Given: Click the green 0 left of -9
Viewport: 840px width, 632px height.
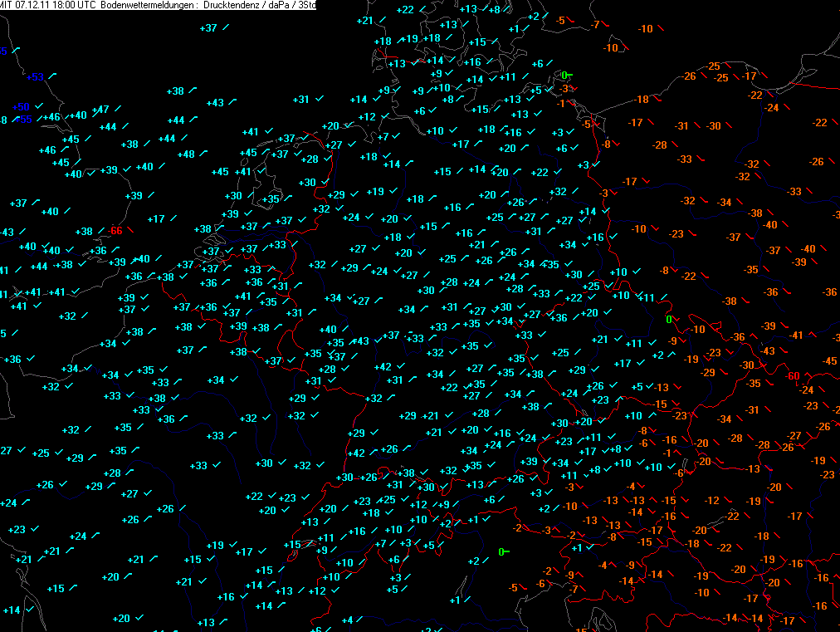Looking at the screenshot, I should tap(668, 320).
